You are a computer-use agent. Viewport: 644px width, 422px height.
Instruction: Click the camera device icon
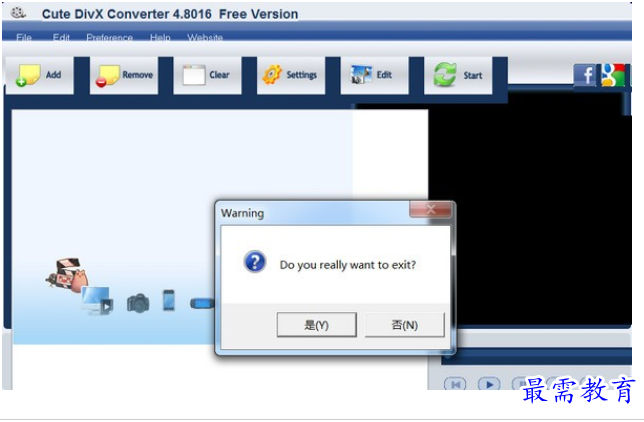(x=138, y=303)
